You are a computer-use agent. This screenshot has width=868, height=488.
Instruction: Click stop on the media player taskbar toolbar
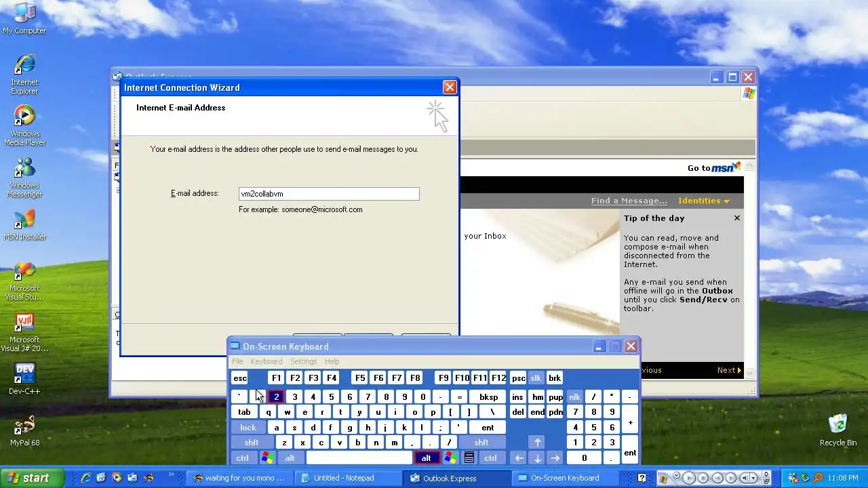[x=703, y=478]
